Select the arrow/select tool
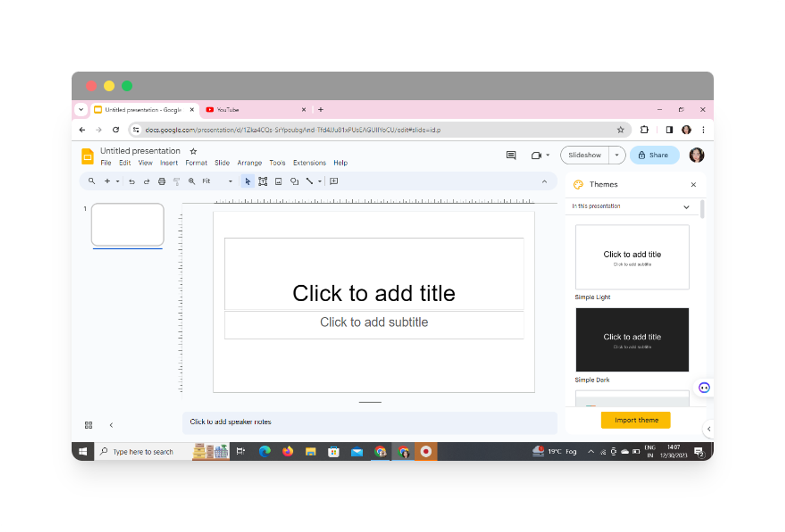 (x=246, y=181)
